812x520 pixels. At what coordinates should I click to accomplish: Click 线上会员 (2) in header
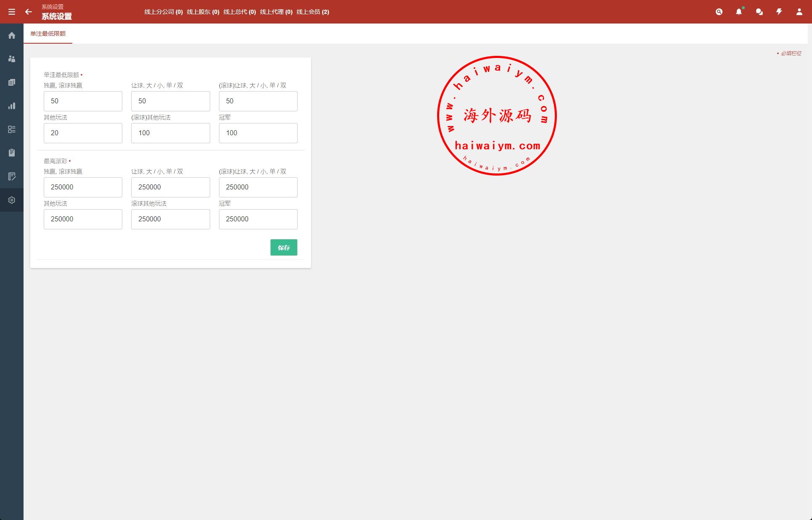click(313, 12)
